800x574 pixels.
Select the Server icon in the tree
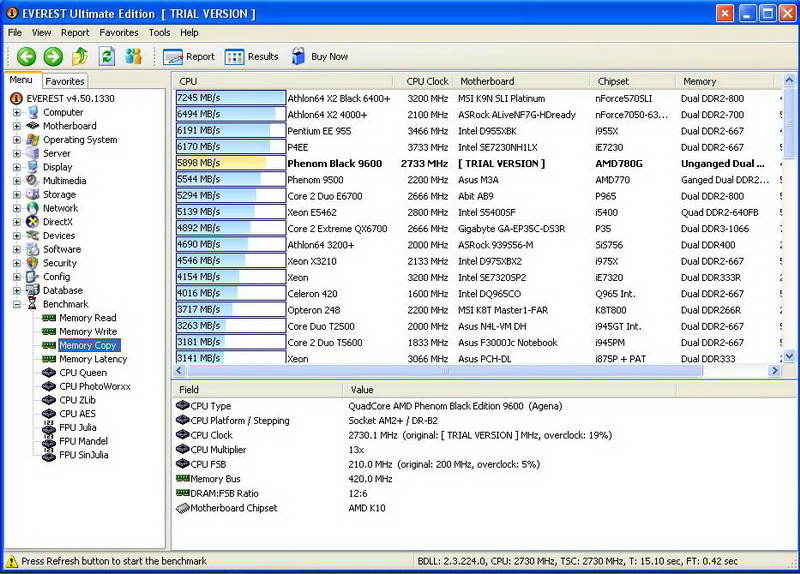tap(33, 153)
